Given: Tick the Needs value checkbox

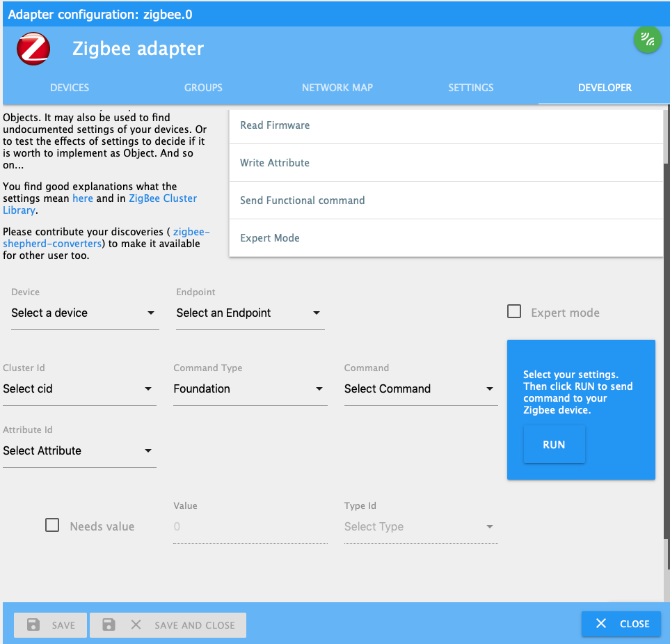Looking at the screenshot, I should (52, 525).
